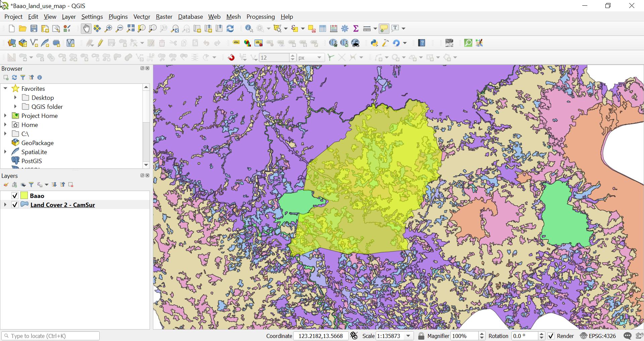644x341 pixels.
Task: Expand the Project Home node
Action: point(5,116)
